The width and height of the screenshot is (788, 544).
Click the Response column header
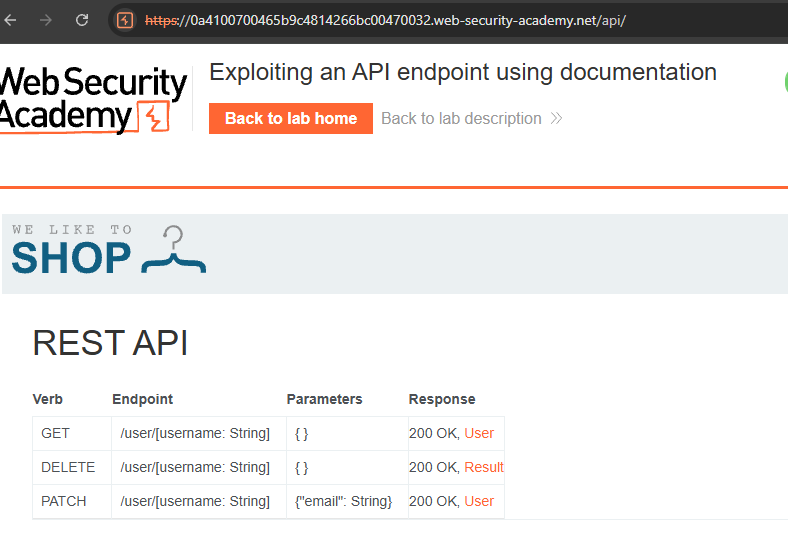click(x=442, y=399)
